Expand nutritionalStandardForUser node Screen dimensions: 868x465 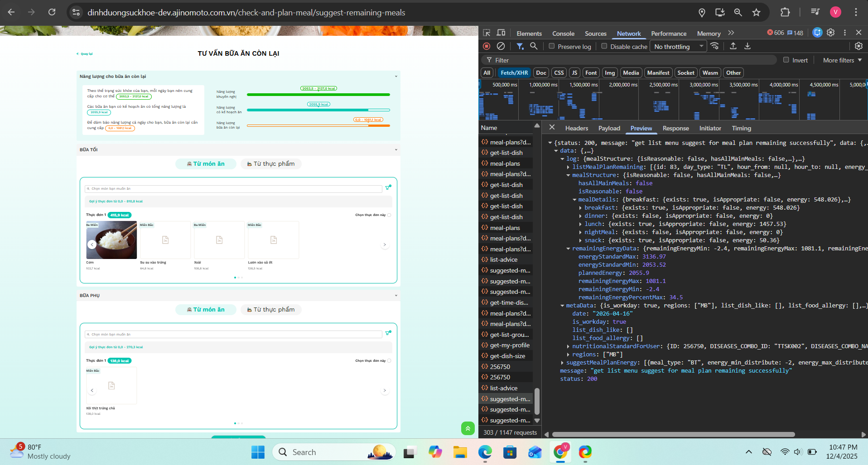(x=569, y=346)
